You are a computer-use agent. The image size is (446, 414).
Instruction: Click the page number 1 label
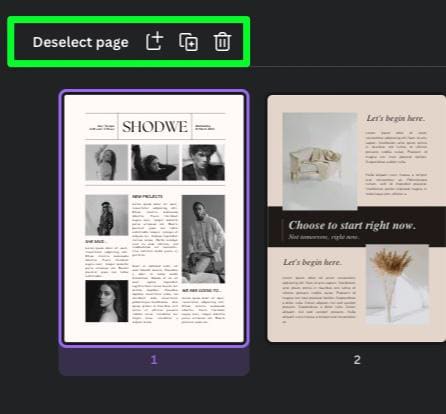click(154, 360)
